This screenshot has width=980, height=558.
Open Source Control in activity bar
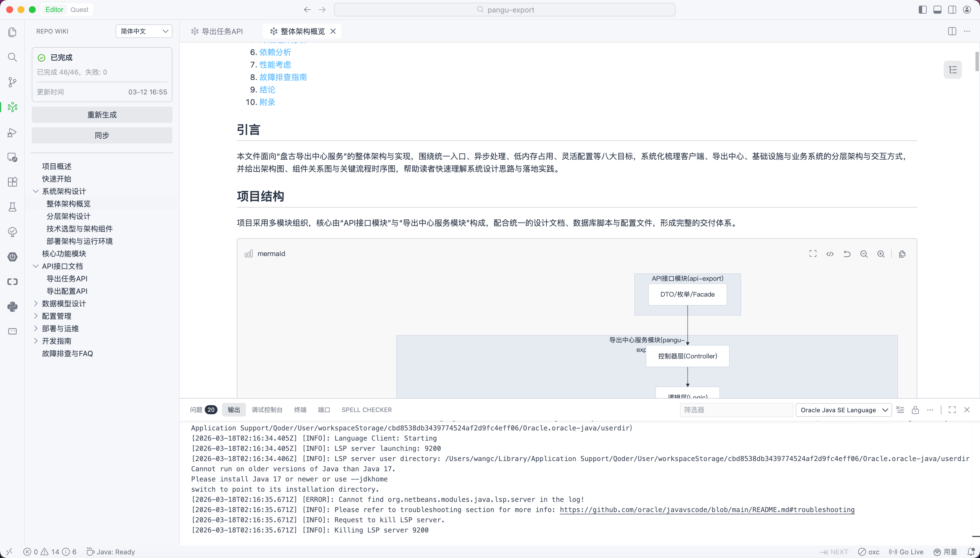pyautogui.click(x=12, y=82)
